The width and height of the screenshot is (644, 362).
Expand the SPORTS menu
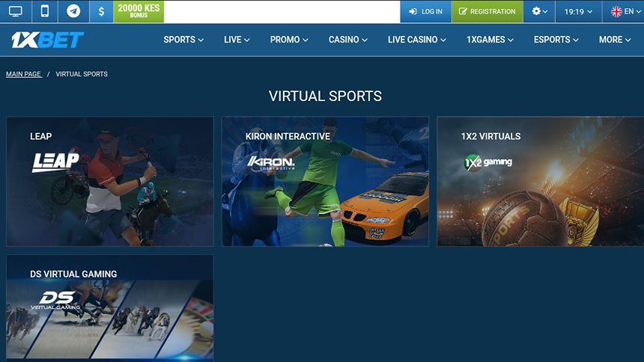click(183, 40)
